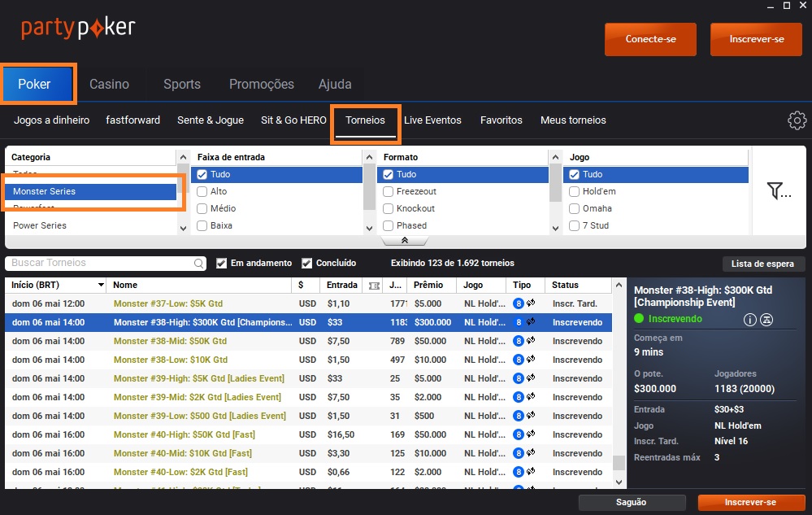
Task: Click the 8-max icon in Monster #38-Low row
Action: [x=519, y=360]
